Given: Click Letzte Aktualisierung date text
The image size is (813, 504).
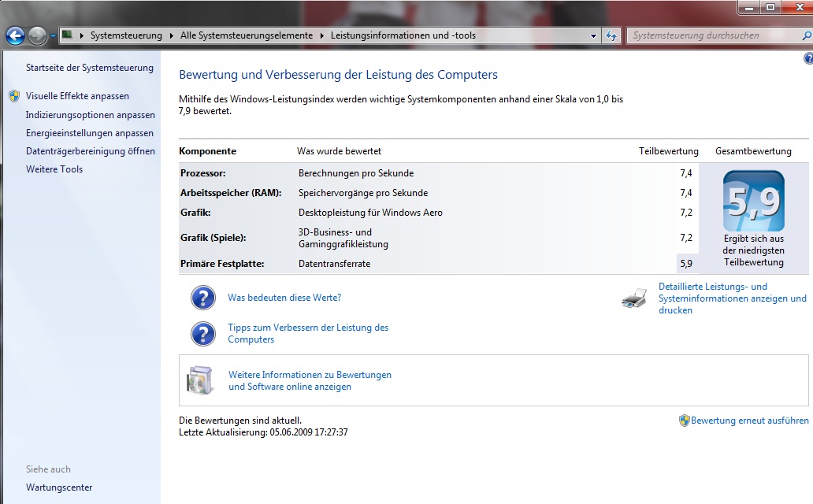Looking at the screenshot, I should [x=263, y=432].
